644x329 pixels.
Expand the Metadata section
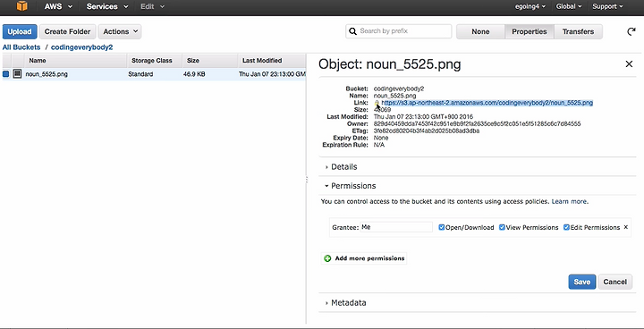click(345, 303)
